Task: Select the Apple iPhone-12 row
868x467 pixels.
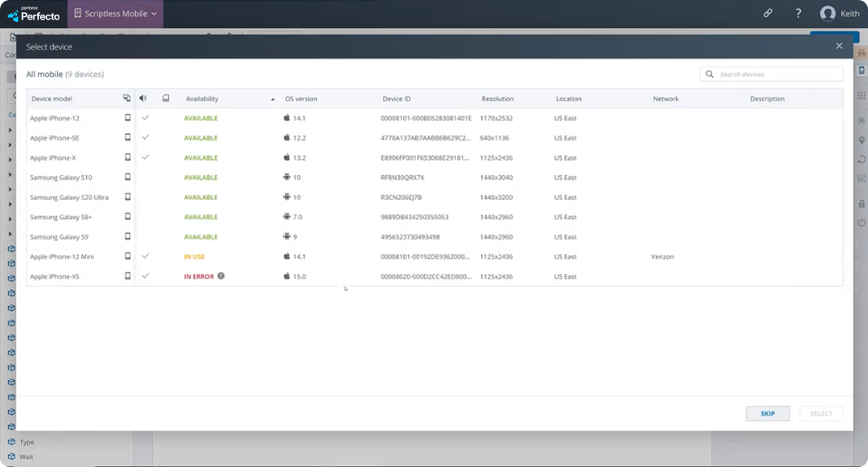Action: (435, 118)
